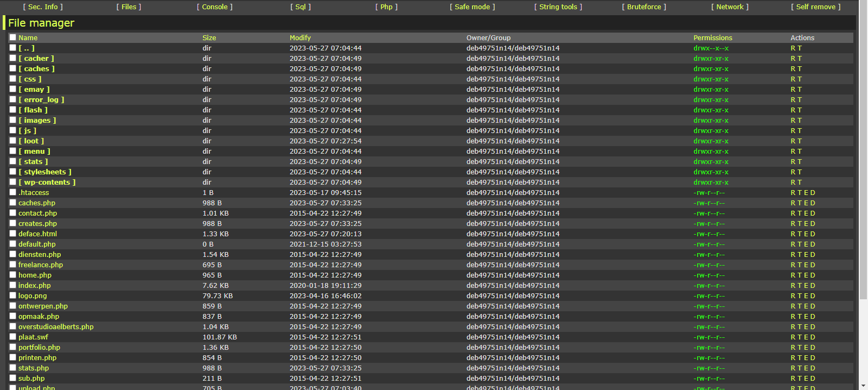The width and height of the screenshot is (868, 390).
Task: Open the home.php file
Action: point(35,275)
